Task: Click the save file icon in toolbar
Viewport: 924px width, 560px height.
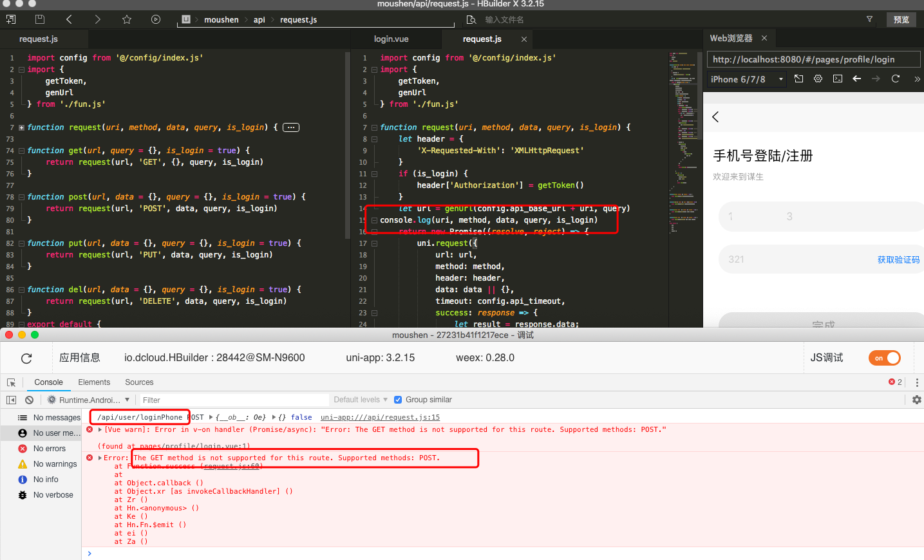Action: pos(40,19)
